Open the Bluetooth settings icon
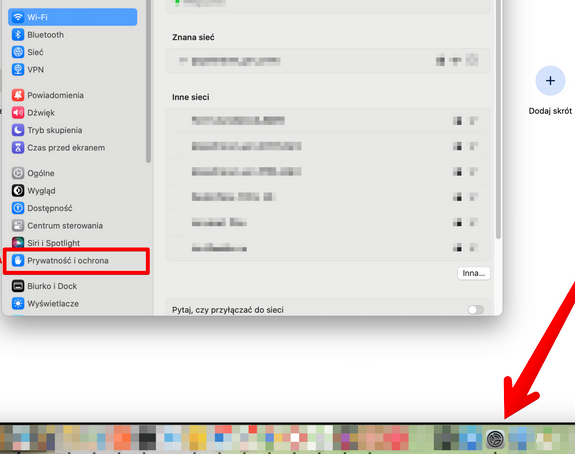The height and width of the screenshot is (454, 575). [x=18, y=35]
